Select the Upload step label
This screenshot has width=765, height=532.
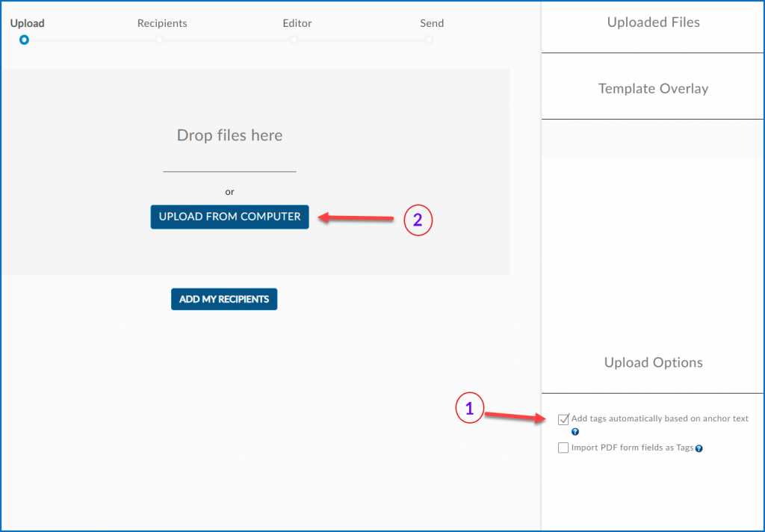click(x=28, y=23)
